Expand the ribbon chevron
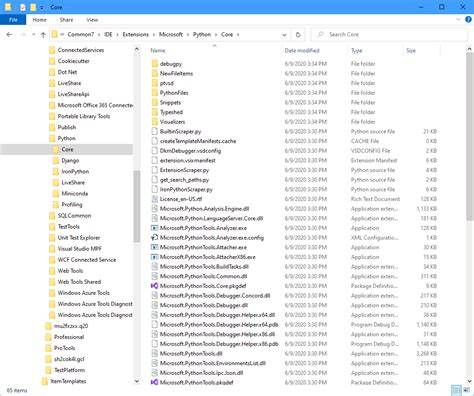474x396 pixels. (x=458, y=20)
